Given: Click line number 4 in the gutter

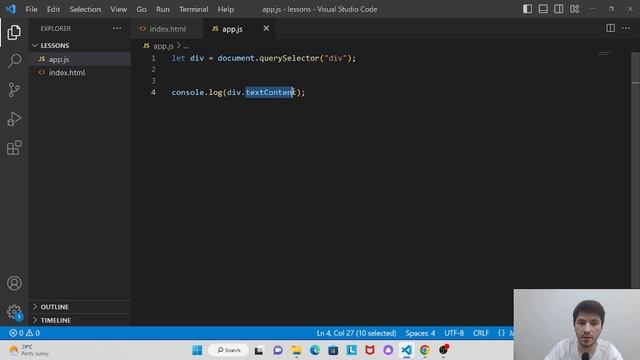Looking at the screenshot, I should pyautogui.click(x=153, y=92).
